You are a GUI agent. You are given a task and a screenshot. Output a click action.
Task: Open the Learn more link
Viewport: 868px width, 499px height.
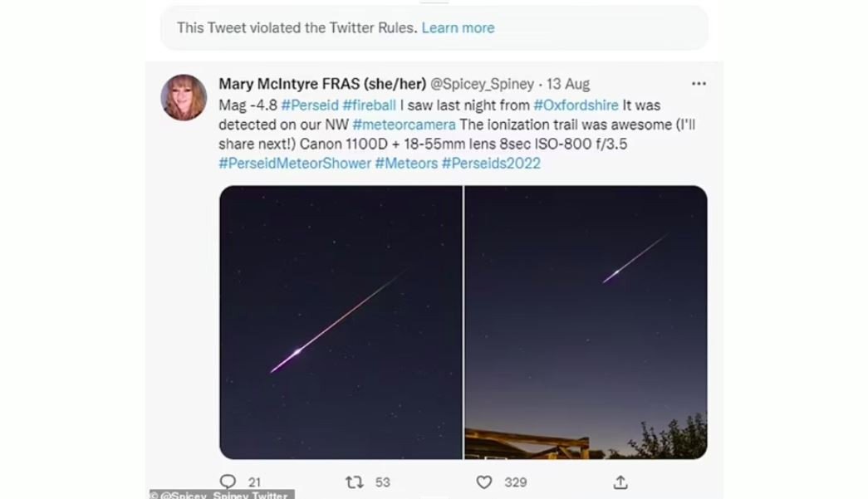(x=458, y=27)
